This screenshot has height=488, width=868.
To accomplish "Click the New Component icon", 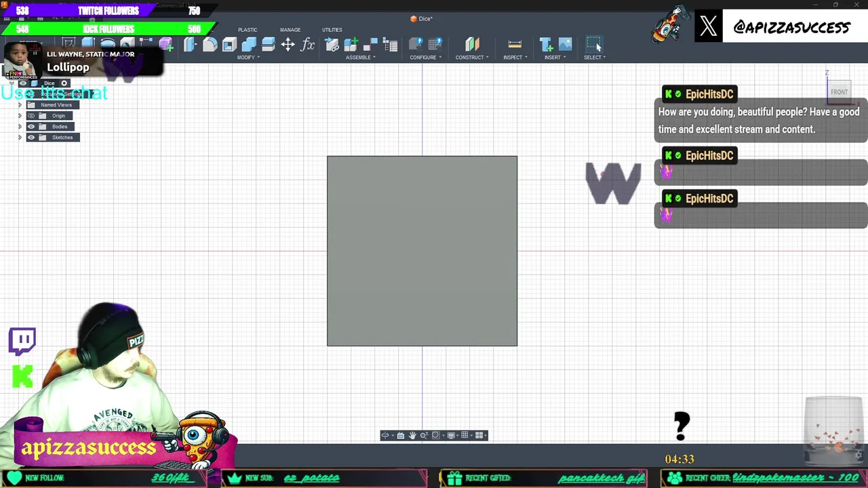I will [351, 45].
